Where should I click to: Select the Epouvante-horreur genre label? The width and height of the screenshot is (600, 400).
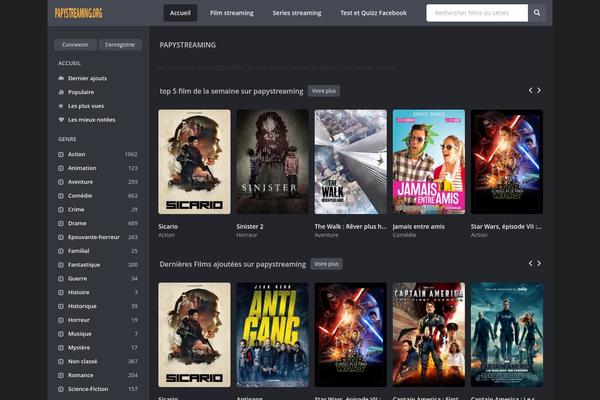click(x=94, y=237)
